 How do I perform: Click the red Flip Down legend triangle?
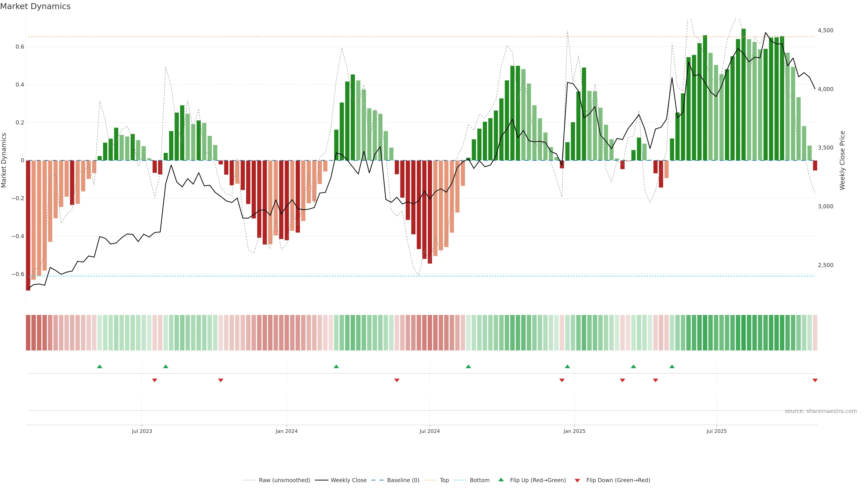point(577,480)
